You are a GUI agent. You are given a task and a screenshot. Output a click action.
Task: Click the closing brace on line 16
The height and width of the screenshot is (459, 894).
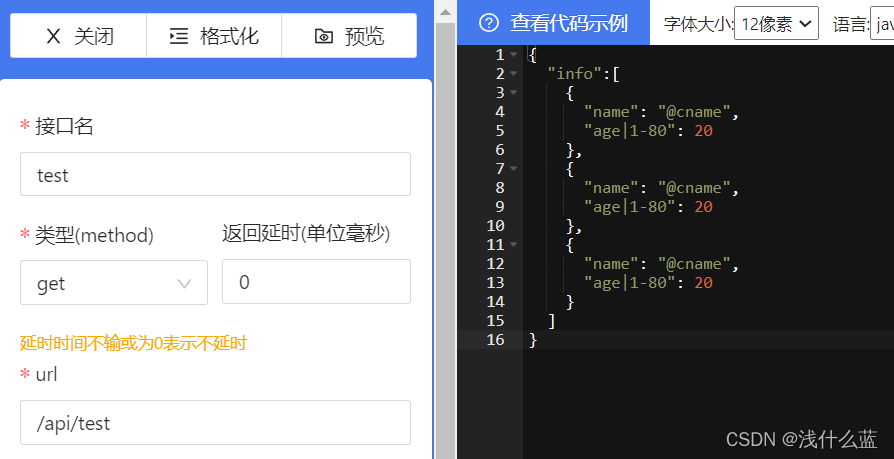tap(533, 340)
